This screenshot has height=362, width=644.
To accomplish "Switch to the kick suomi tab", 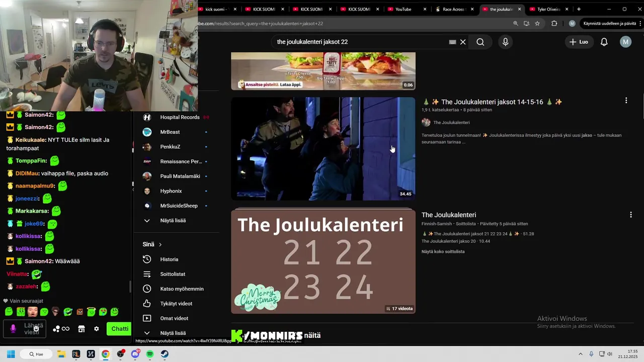I will click(216, 9).
